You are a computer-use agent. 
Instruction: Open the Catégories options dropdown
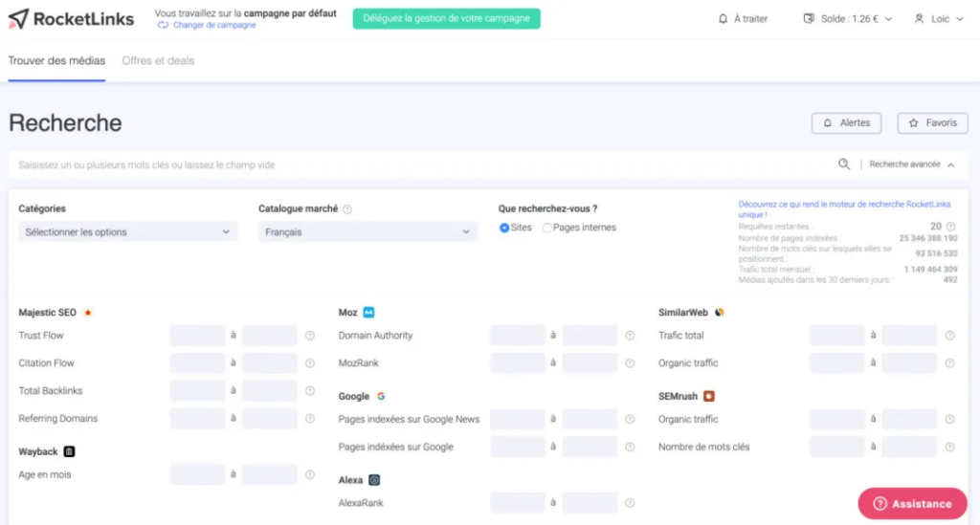(x=128, y=231)
